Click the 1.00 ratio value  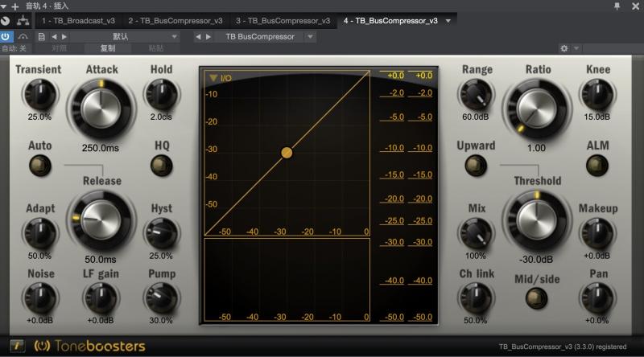coord(536,148)
